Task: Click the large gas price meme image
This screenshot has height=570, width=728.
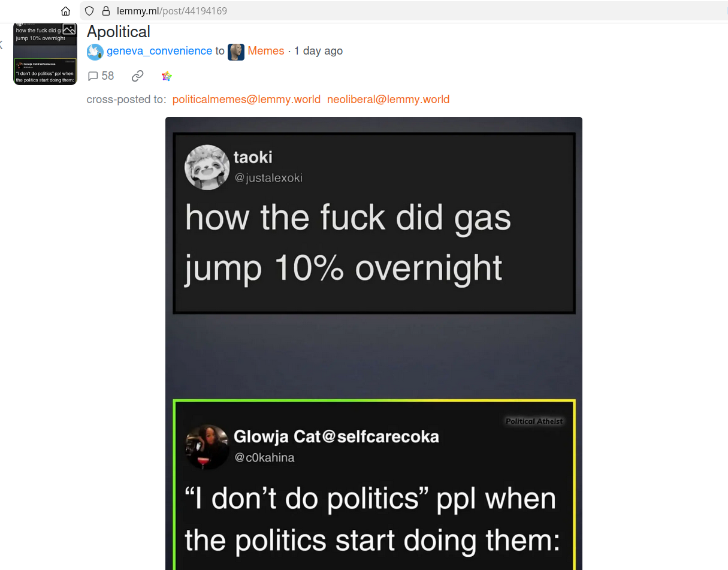Action: 374,343
